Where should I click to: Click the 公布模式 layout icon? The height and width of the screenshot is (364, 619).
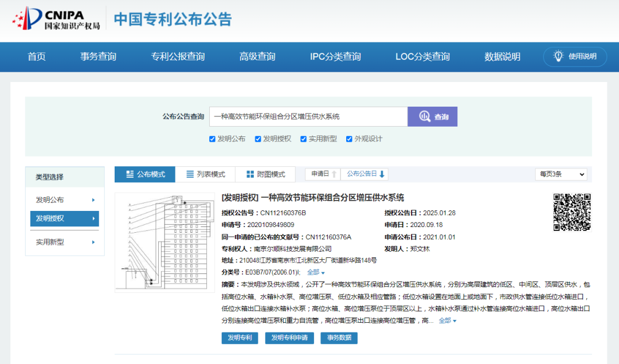click(130, 174)
